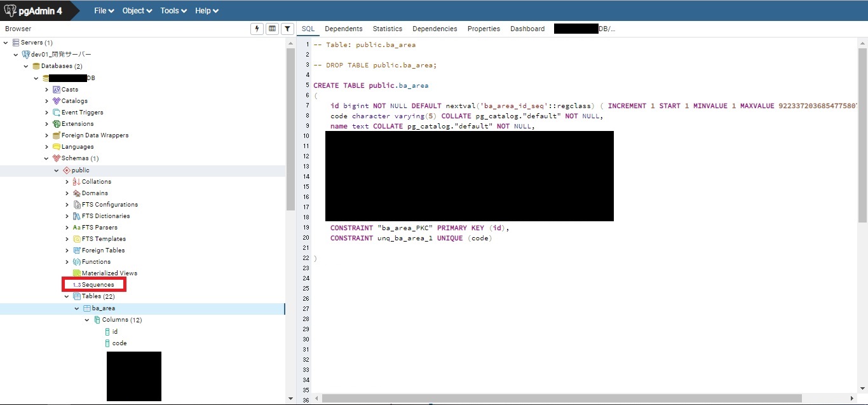Collapse the ba_area table node

77,308
